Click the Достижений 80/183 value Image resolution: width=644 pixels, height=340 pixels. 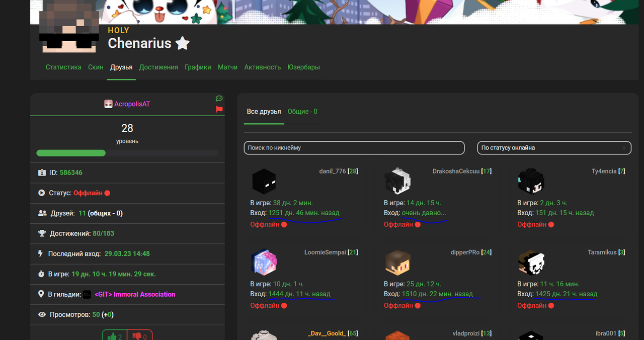[103, 233]
